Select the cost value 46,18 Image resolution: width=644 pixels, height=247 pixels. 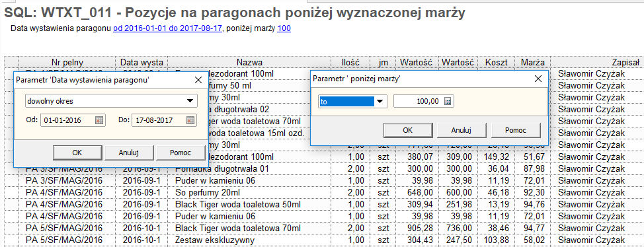[x=496, y=192]
